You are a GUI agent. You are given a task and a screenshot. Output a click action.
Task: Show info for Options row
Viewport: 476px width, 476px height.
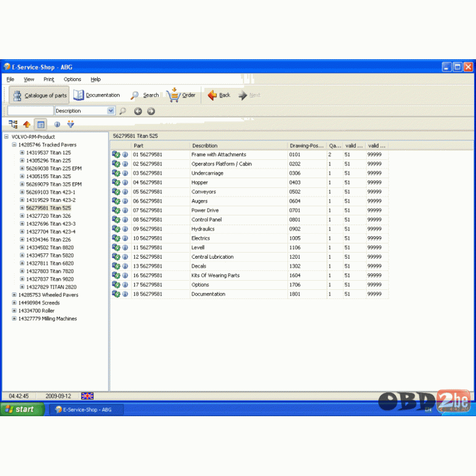tap(125, 285)
